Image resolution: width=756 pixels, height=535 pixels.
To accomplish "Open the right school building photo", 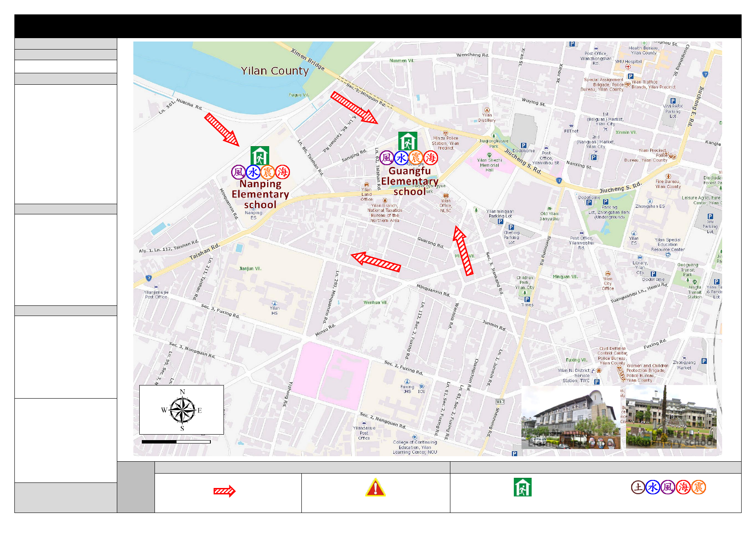I will point(671,417).
